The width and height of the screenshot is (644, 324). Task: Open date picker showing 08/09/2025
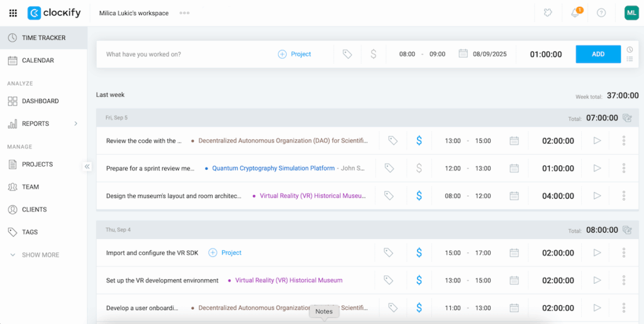pos(483,54)
